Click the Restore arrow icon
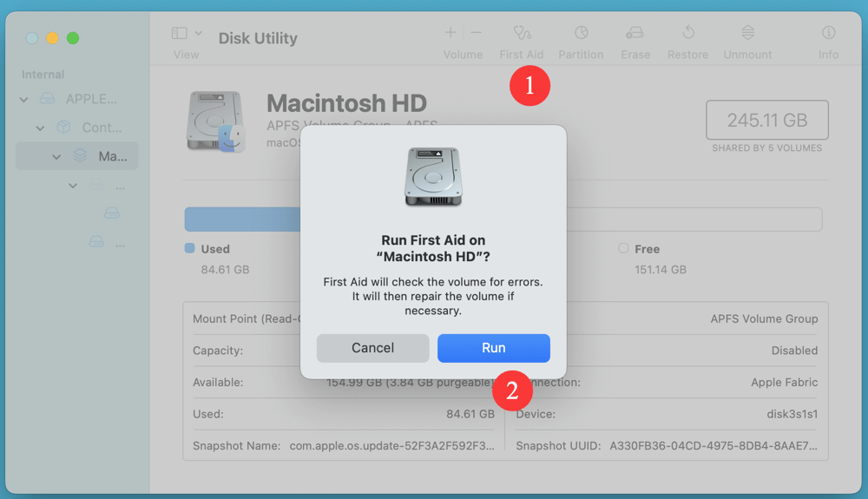The height and width of the screenshot is (499, 868). [x=688, y=33]
